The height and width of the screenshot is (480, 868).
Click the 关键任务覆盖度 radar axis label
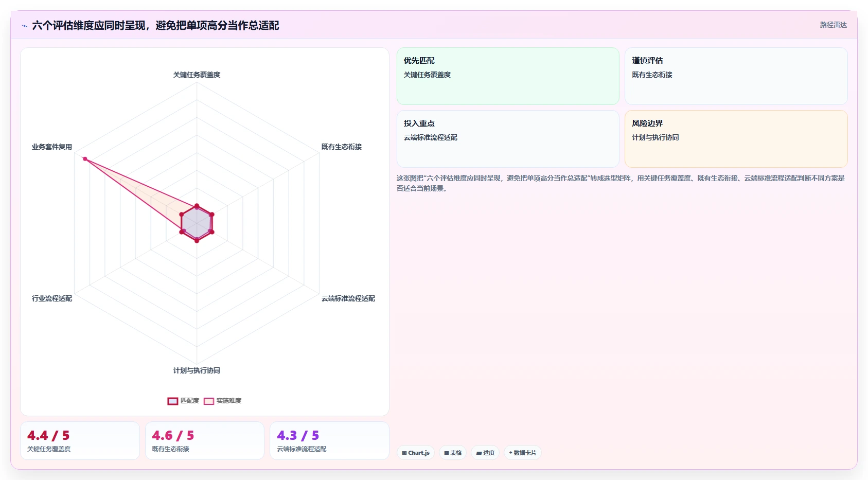coord(197,75)
